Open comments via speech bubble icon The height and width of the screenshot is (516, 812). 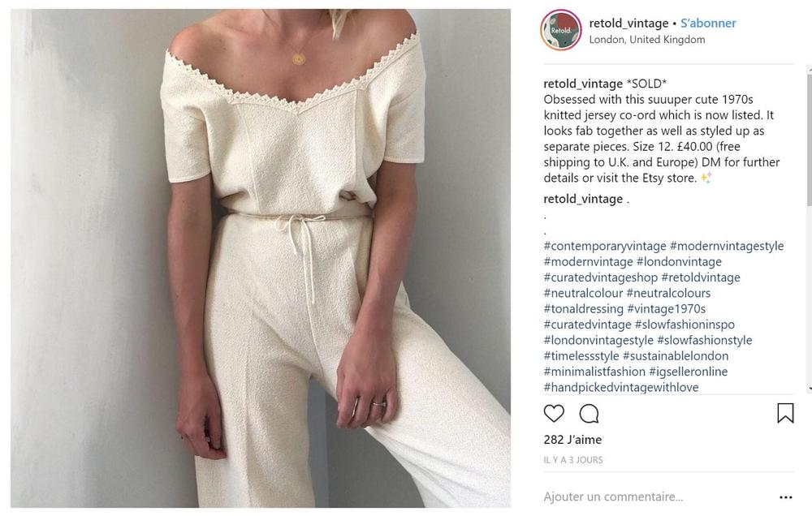(589, 413)
